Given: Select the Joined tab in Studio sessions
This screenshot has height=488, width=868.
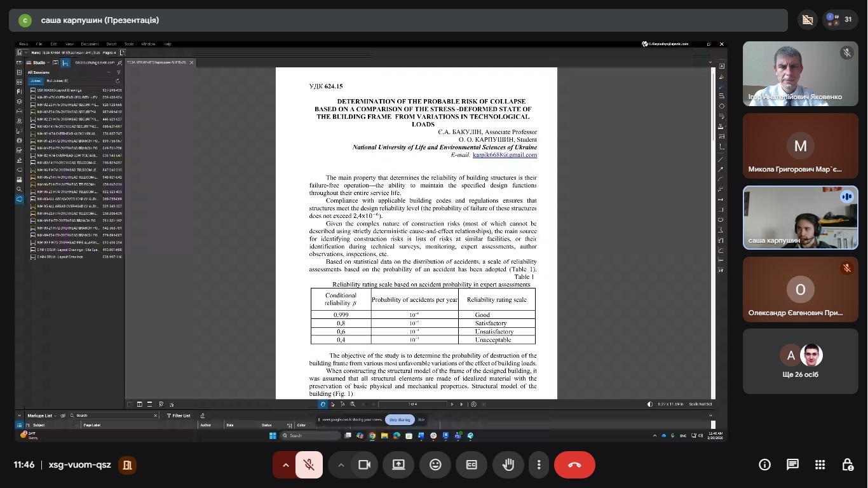Looking at the screenshot, I should (x=36, y=81).
